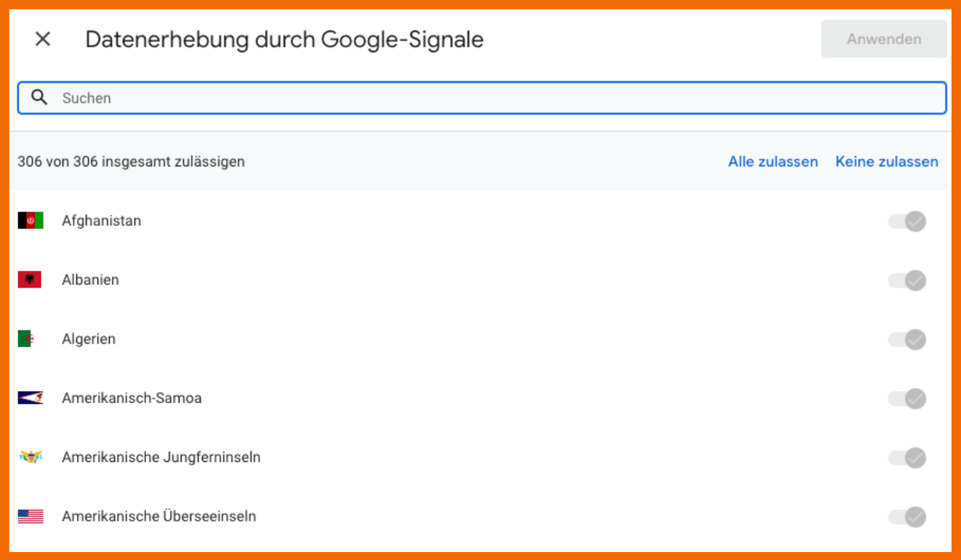Click the 306 von 306 zulässigen counter text

(x=131, y=161)
